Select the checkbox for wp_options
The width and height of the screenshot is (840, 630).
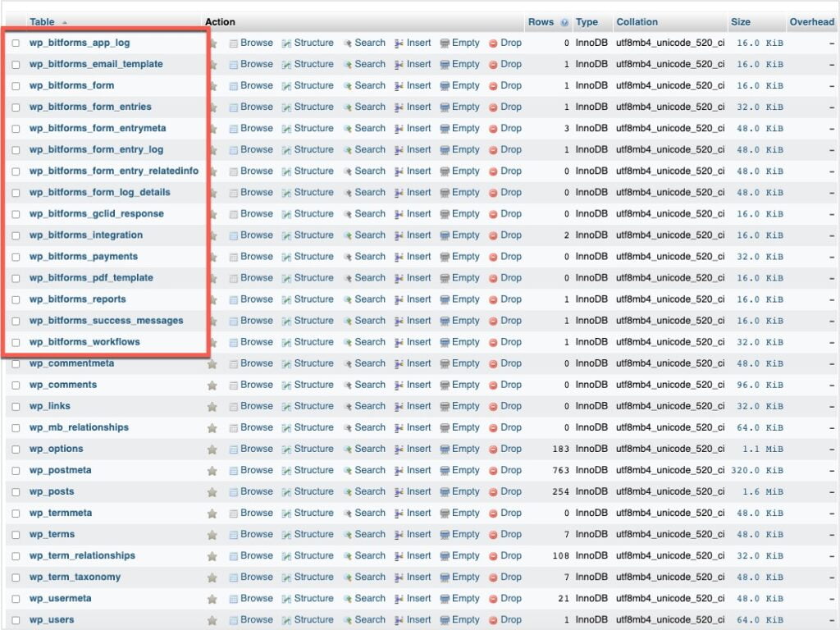tap(15, 449)
